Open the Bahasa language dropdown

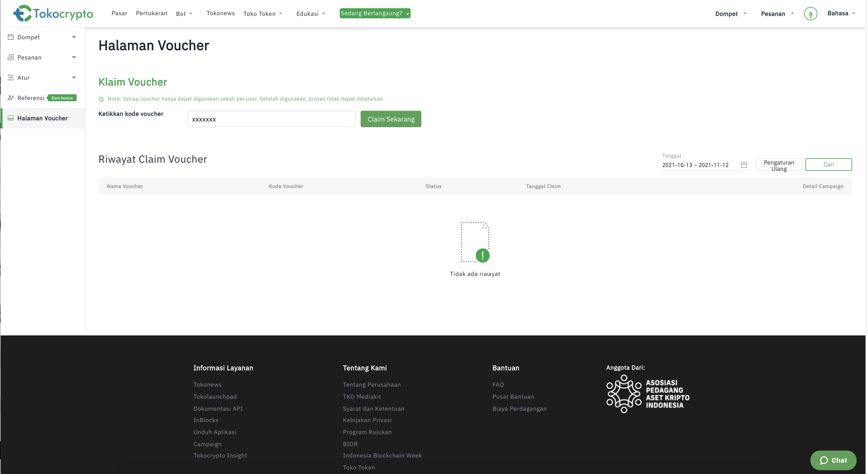click(841, 13)
